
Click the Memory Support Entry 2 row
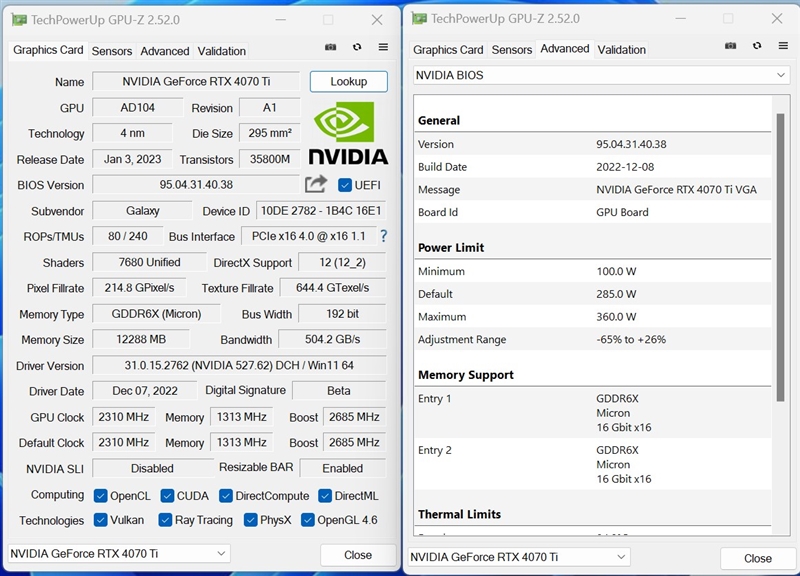point(593,464)
